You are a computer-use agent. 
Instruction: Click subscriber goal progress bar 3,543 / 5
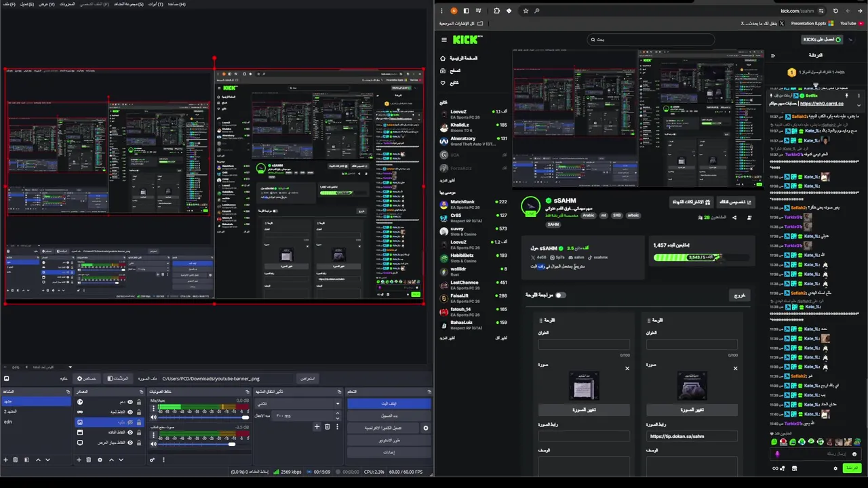(x=701, y=258)
